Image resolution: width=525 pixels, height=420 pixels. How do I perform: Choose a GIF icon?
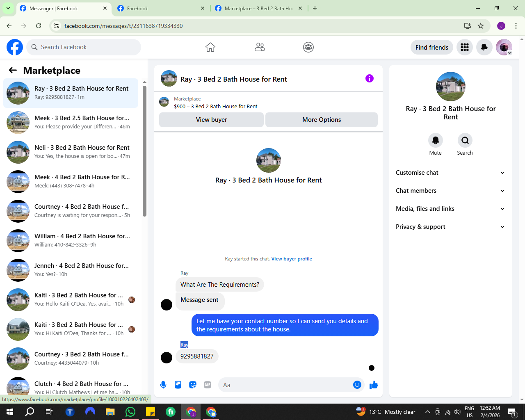point(208,385)
